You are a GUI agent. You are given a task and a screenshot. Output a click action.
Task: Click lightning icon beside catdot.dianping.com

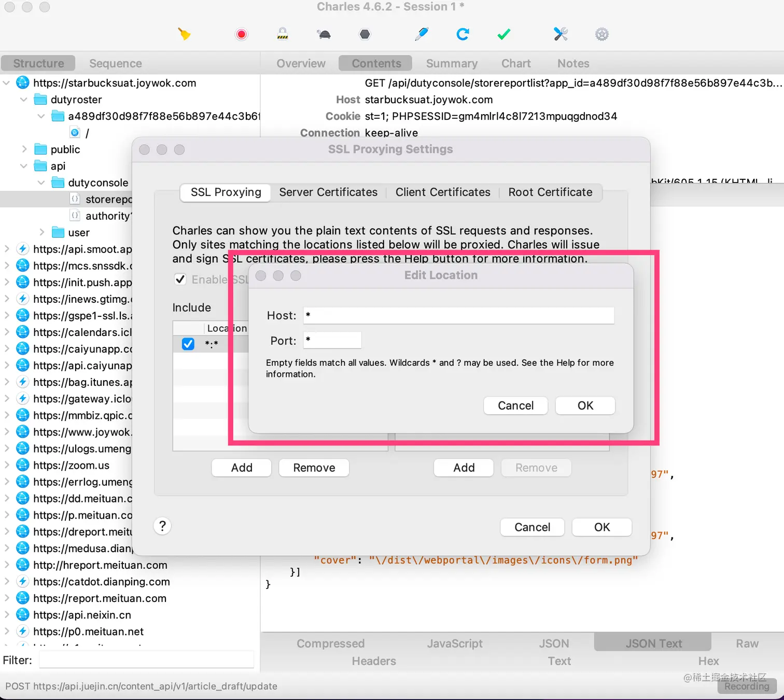pyautogui.click(x=23, y=582)
